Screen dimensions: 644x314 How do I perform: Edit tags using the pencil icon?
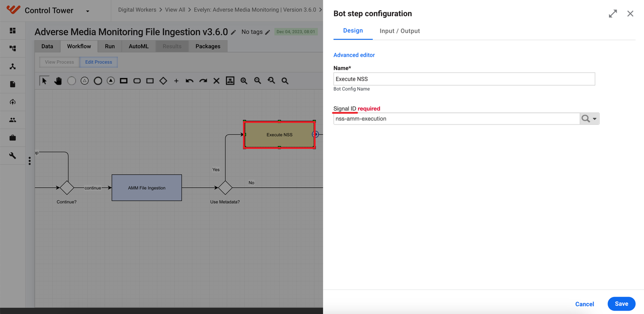(268, 32)
